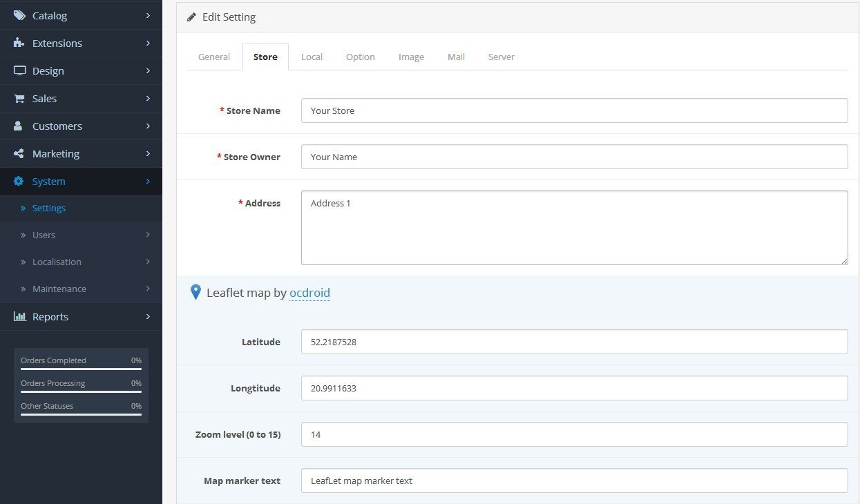Click the Customers person icon
The width and height of the screenshot is (860, 504).
19,126
